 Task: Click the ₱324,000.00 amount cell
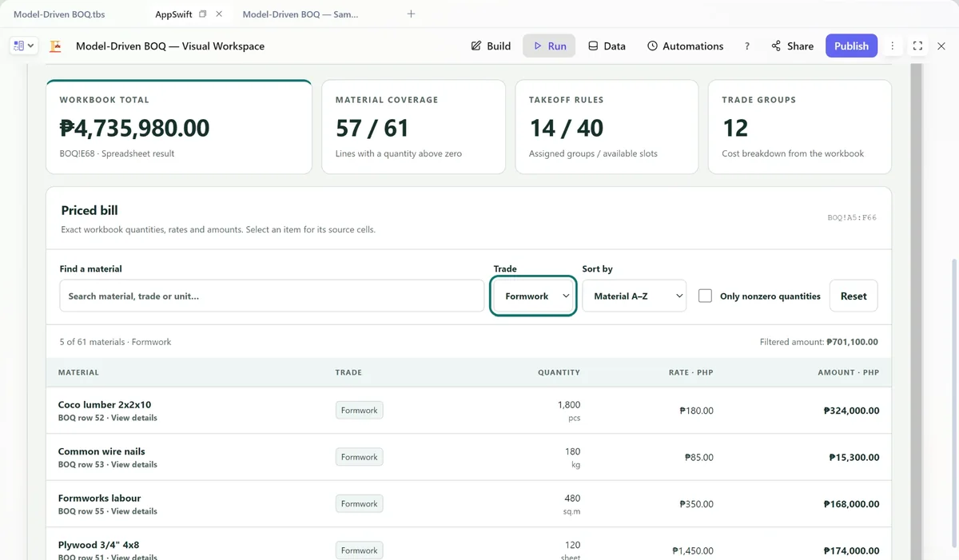click(x=851, y=411)
